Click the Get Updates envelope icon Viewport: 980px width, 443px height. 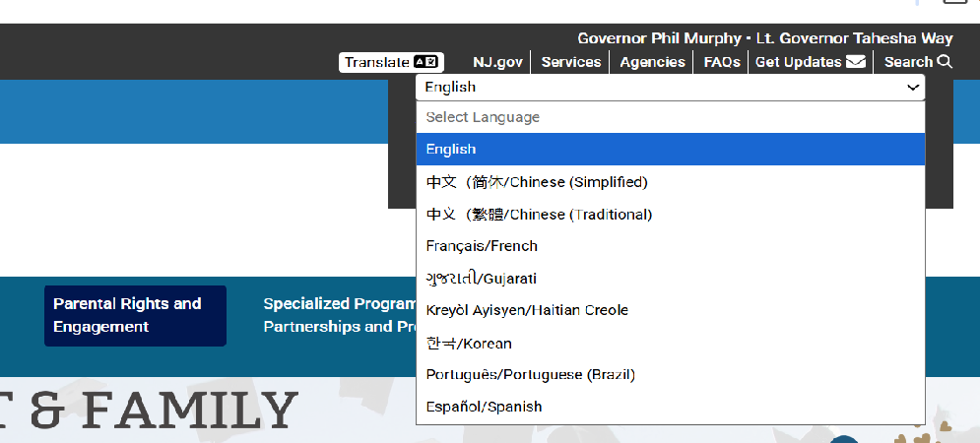point(855,62)
